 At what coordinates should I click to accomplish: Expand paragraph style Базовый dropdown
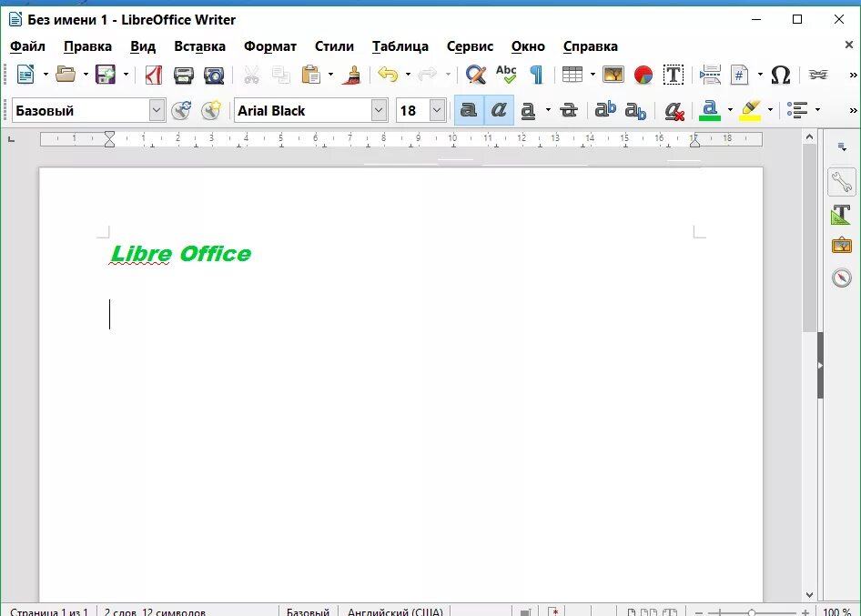[x=157, y=110]
